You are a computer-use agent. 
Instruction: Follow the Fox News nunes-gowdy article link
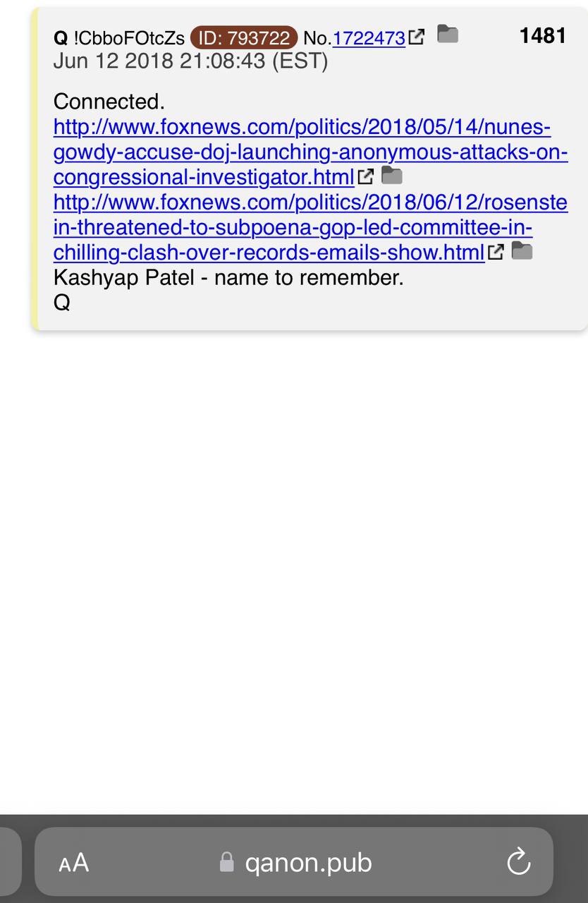click(x=310, y=152)
